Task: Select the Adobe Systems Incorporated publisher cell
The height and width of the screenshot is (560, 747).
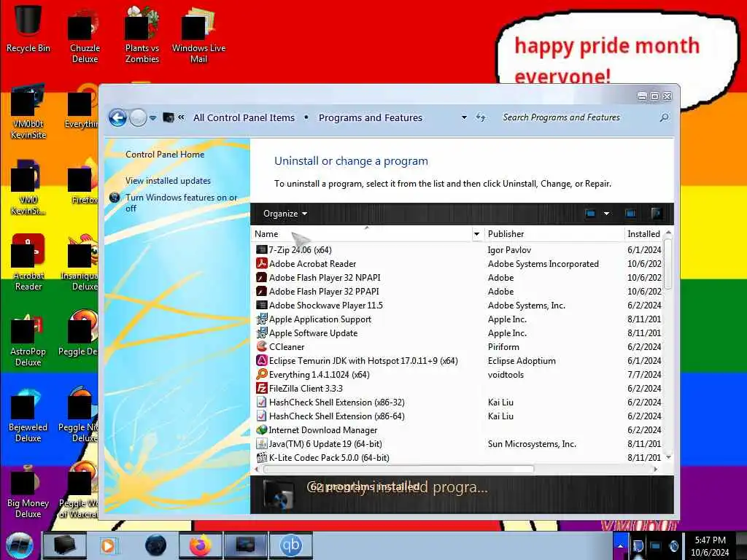Action: (543, 264)
